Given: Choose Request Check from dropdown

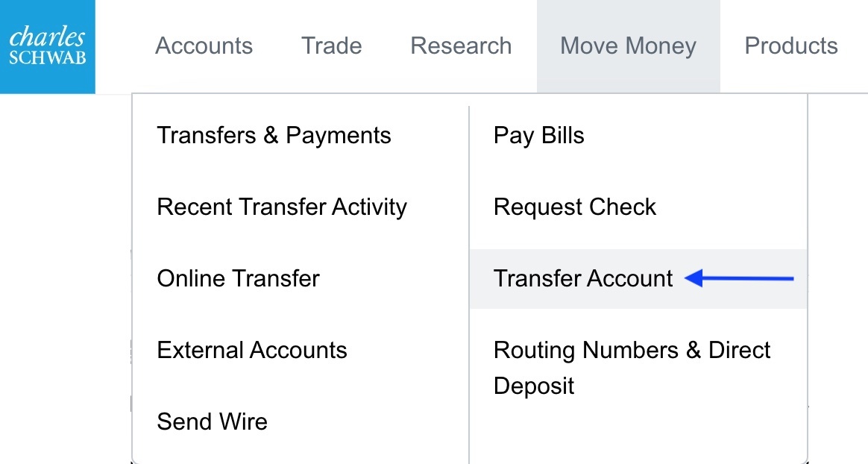Looking at the screenshot, I should pos(574,207).
